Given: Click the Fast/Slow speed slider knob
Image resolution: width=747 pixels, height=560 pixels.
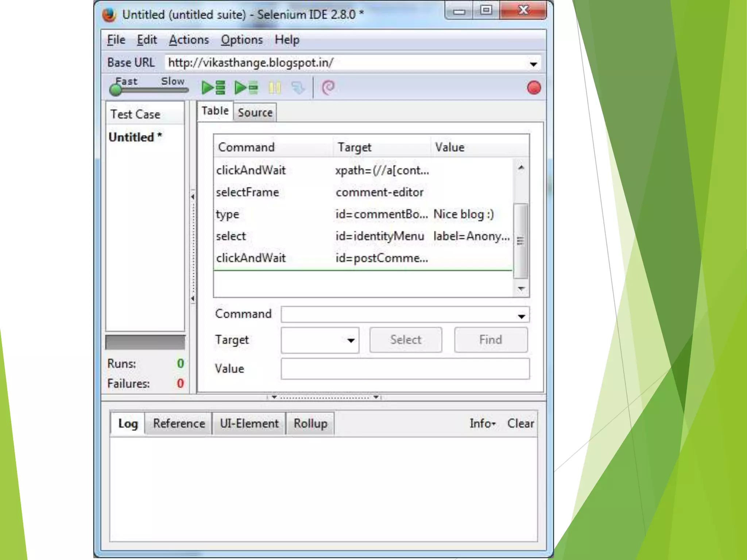Looking at the screenshot, I should (116, 90).
